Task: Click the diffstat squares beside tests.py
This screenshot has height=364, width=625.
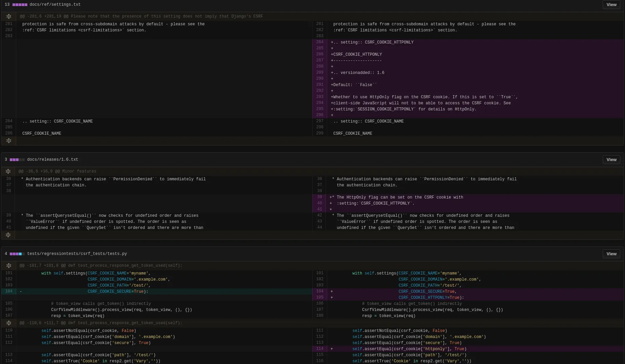Action: click(x=17, y=254)
